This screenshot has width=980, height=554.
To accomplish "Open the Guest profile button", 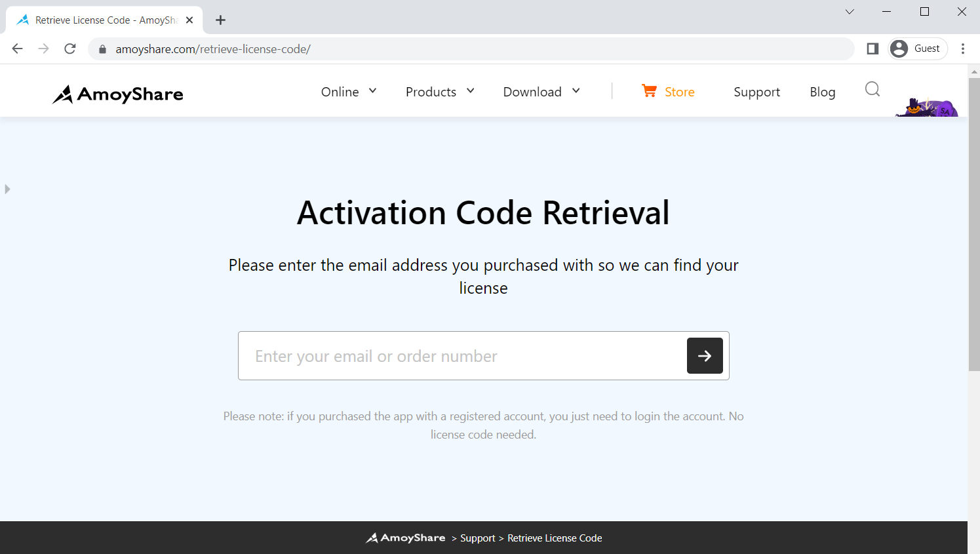I will [x=918, y=49].
